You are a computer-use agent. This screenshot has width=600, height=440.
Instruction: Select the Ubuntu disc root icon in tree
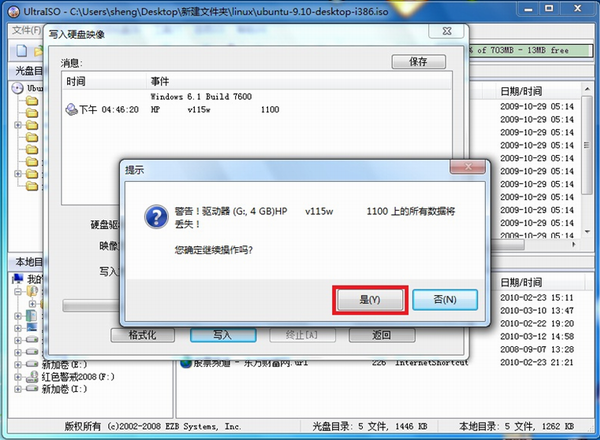click(17, 88)
